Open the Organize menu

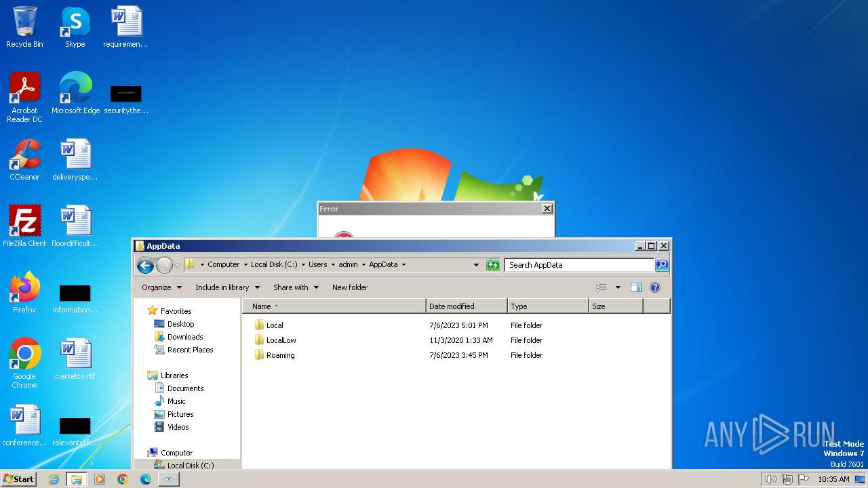[162, 287]
